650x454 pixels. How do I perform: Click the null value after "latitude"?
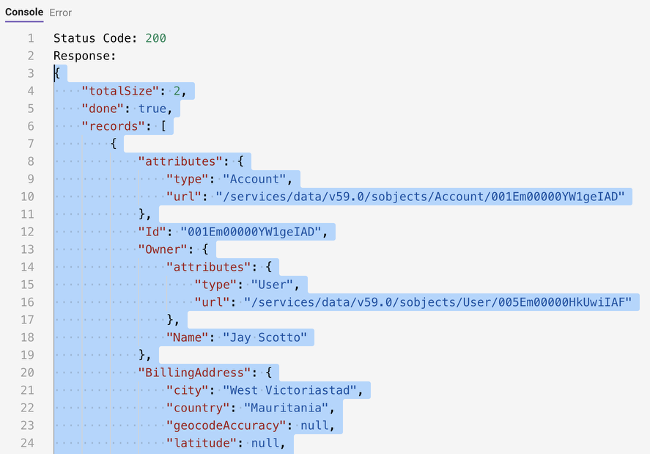(265, 443)
